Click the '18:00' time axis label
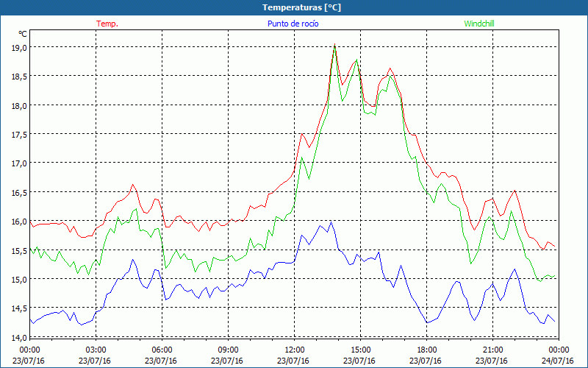The height and width of the screenshot is (368, 588). [x=426, y=350]
